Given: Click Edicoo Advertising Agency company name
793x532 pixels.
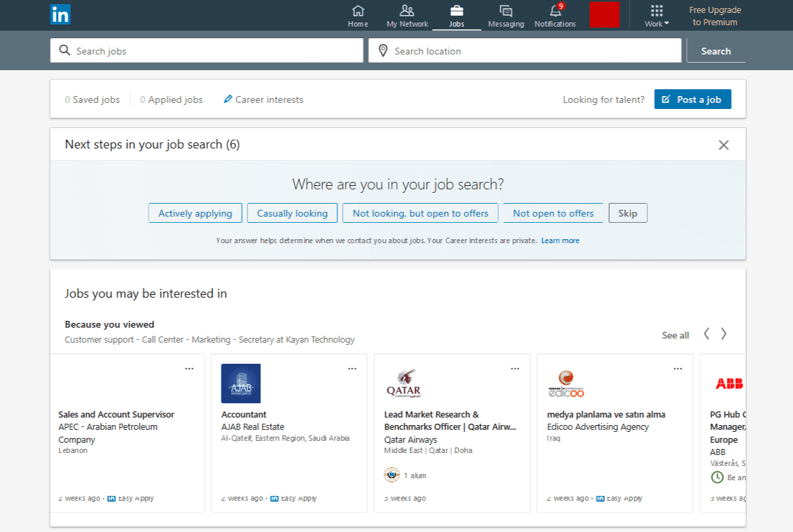Looking at the screenshot, I should pos(597,427).
